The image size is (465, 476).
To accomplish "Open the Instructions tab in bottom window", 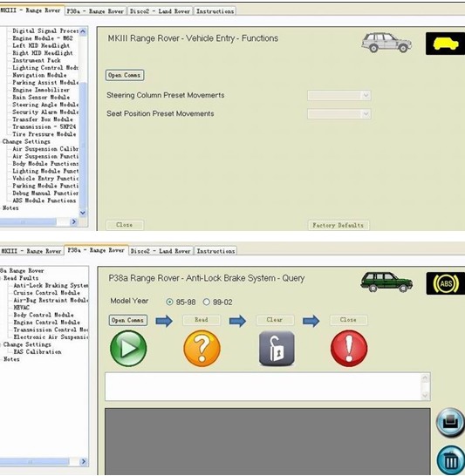I will pos(215,251).
